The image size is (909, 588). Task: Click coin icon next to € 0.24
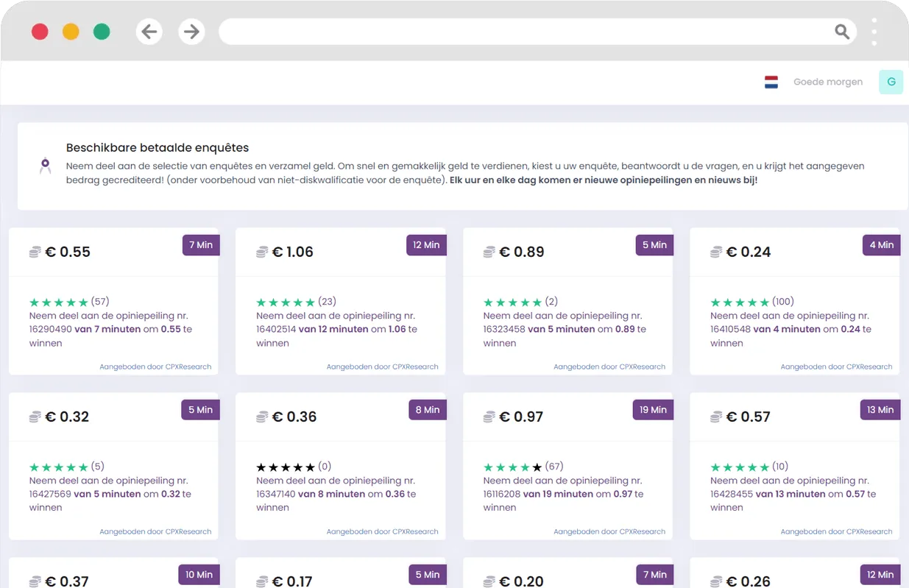pyautogui.click(x=716, y=252)
